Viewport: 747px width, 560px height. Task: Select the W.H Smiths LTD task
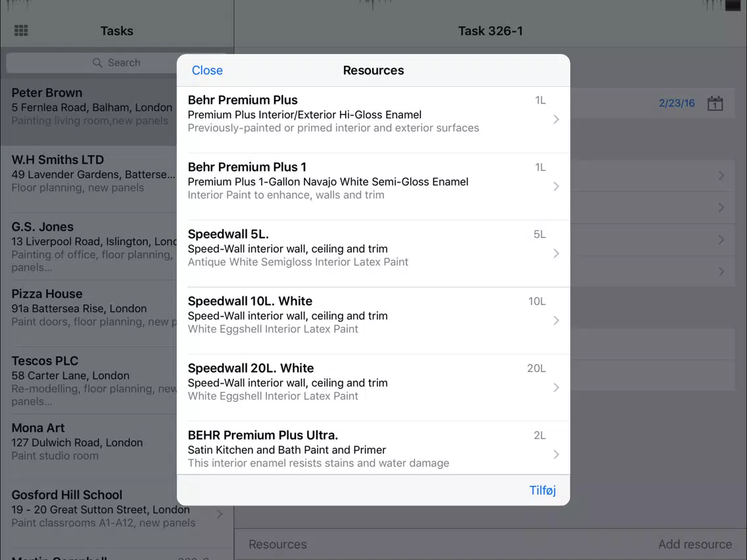89,179
